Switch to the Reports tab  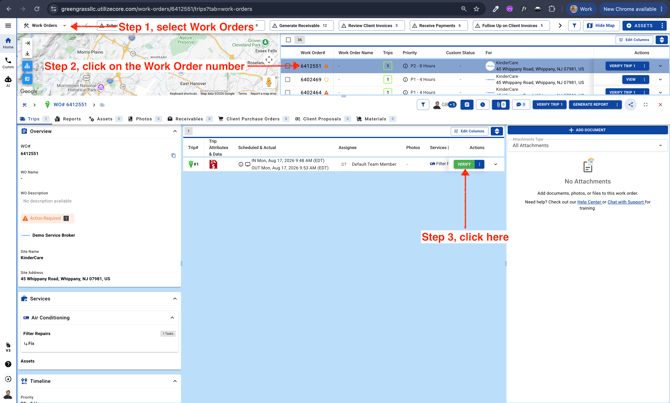(68, 119)
